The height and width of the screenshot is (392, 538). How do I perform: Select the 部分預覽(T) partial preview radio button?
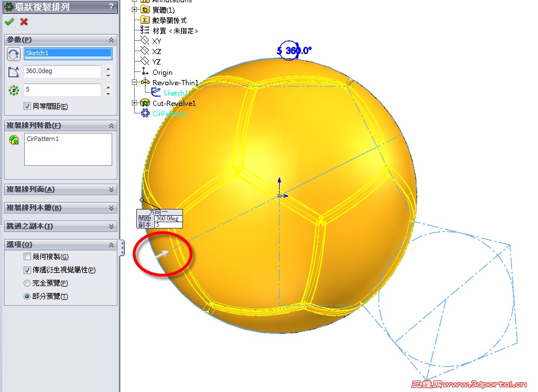[x=27, y=296]
